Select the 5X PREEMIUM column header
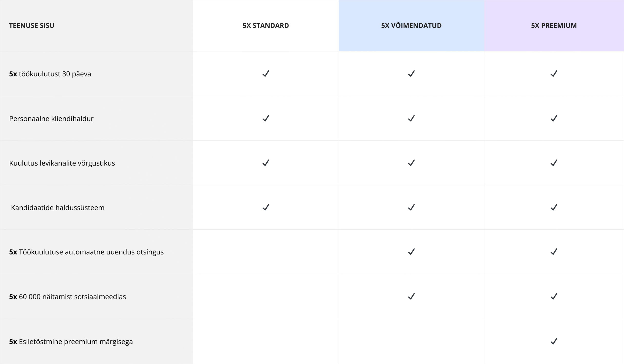Screen dimensions: 624x364 [554, 26]
